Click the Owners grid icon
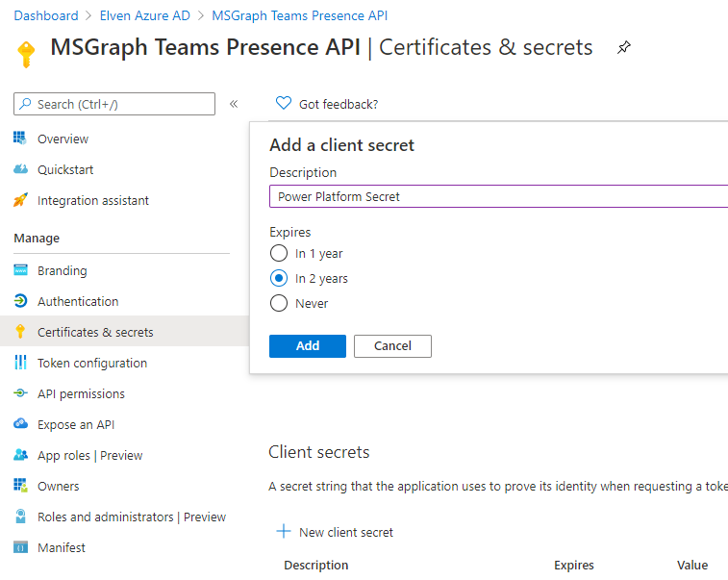728x580 pixels. [x=20, y=486]
